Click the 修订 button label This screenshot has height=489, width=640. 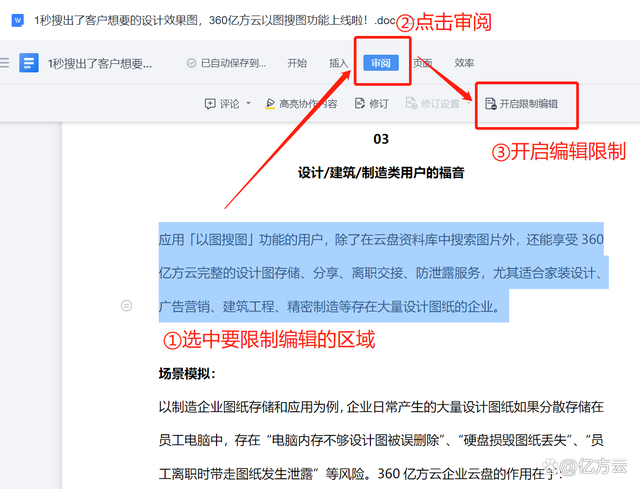pos(379,104)
